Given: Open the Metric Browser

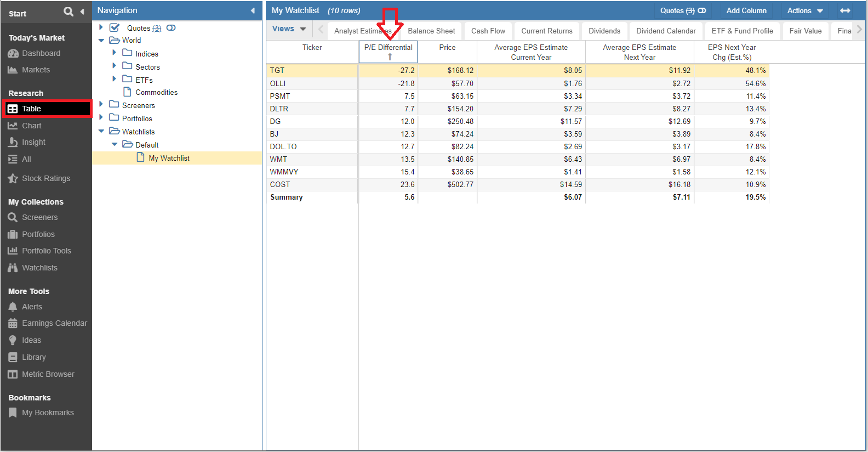Looking at the screenshot, I should (x=48, y=374).
